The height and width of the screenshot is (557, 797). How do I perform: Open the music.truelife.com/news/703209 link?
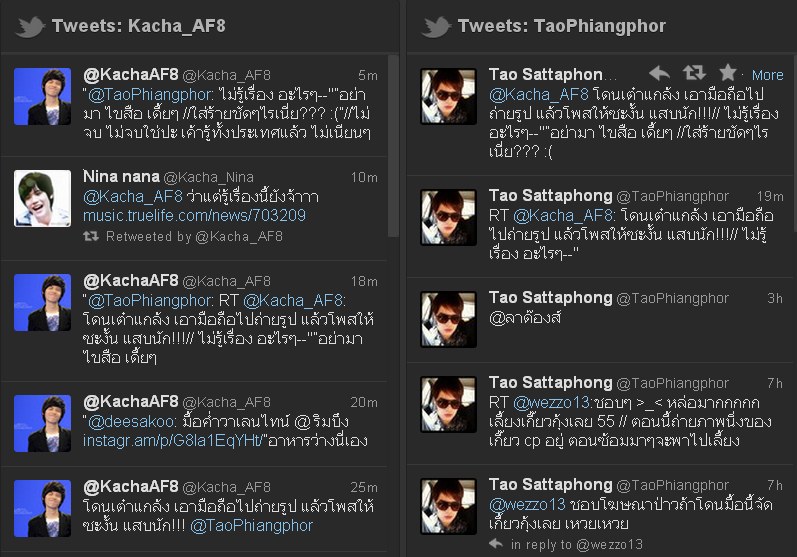(x=194, y=215)
